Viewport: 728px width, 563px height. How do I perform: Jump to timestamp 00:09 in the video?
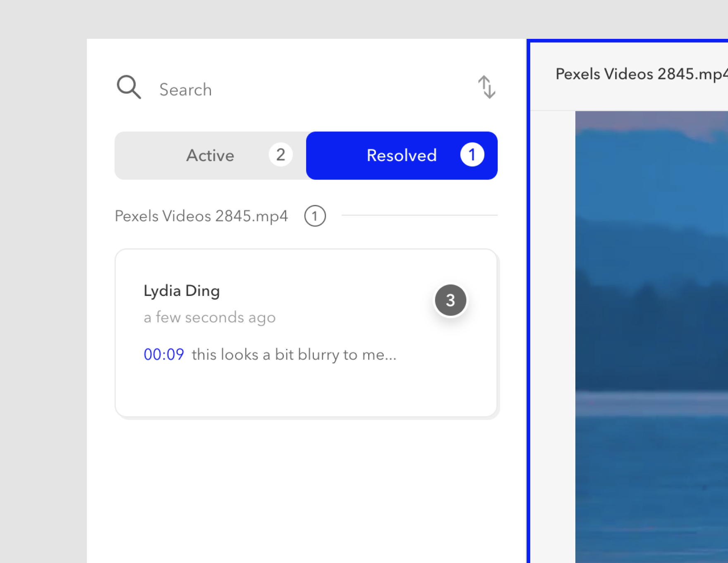click(164, 354)
